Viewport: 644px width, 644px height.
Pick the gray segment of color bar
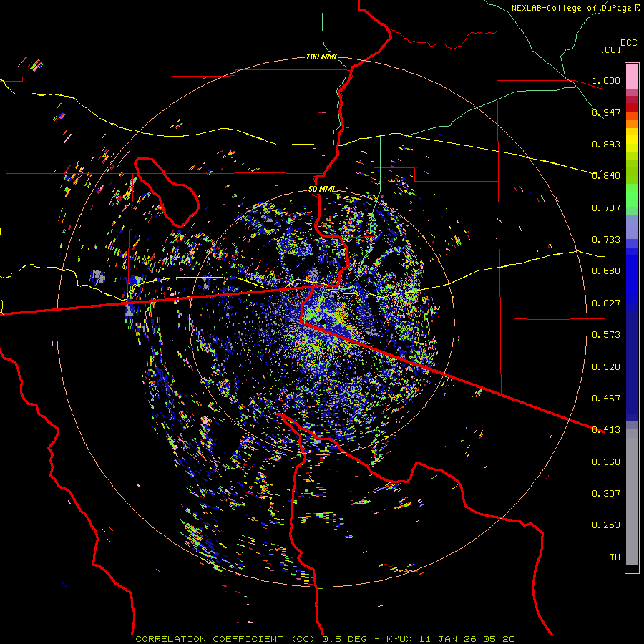point(632,497)
